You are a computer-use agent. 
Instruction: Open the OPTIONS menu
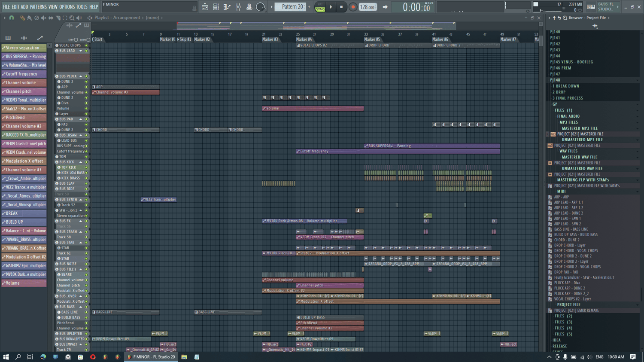click(x=67, y=7)
